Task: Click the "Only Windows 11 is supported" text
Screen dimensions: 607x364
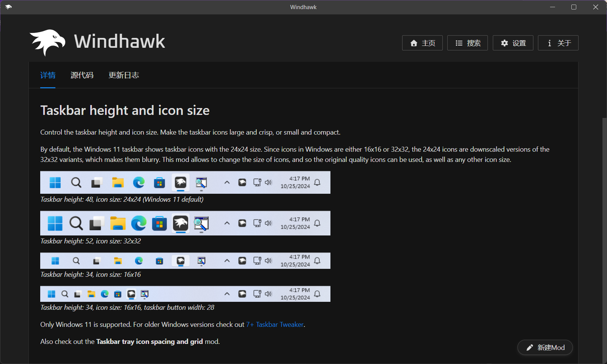Action: (x=85, y=325)
